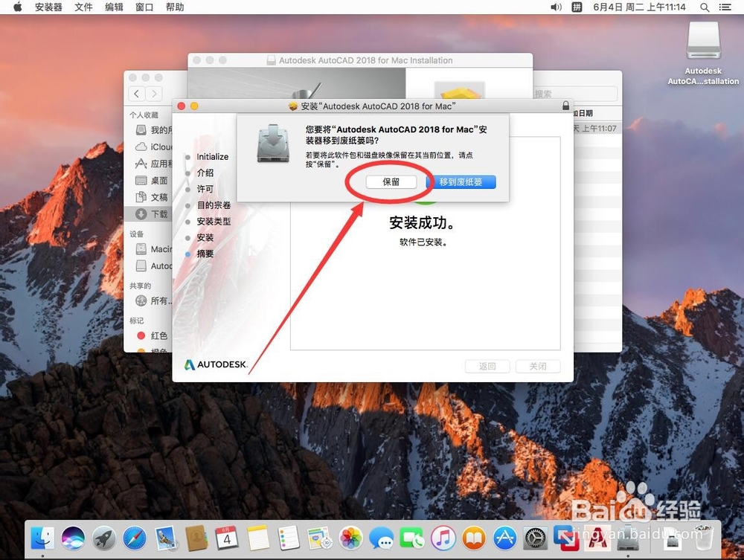Open Spotlight search from the menu bar

(705, 7)
